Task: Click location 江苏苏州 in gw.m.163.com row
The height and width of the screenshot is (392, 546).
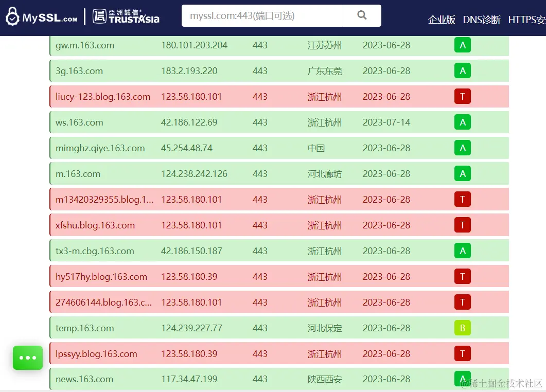Action: coord(325,45)
